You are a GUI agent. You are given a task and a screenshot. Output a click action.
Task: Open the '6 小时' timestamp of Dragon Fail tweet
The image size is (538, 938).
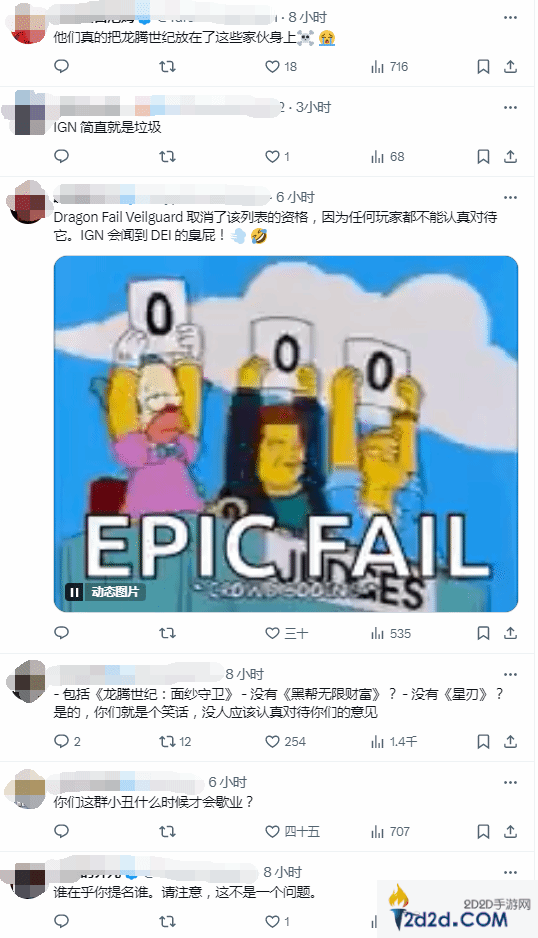click(295, 197)
